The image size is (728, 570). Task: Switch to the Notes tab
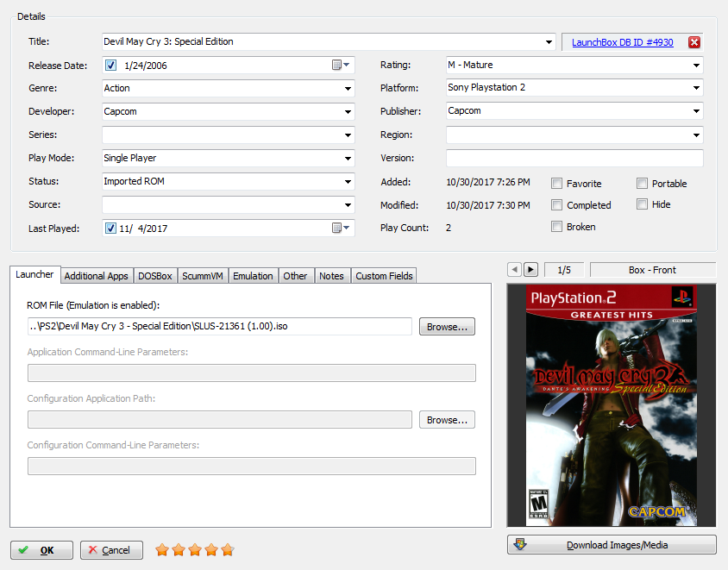click(331, 276)
